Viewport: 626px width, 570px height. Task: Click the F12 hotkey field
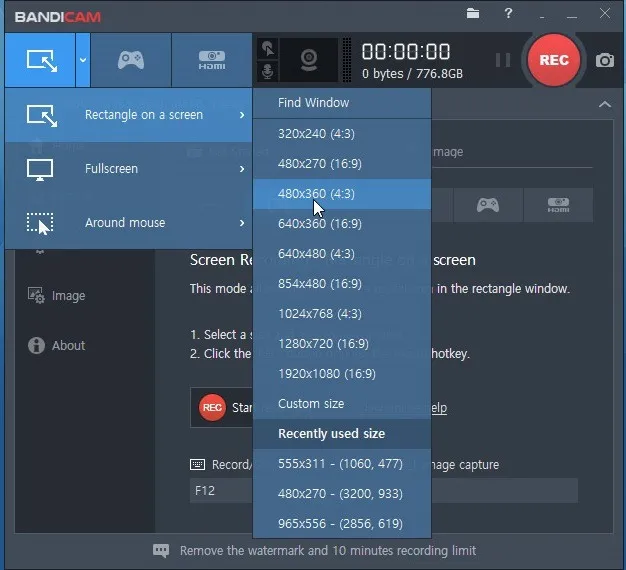[221, 490]
